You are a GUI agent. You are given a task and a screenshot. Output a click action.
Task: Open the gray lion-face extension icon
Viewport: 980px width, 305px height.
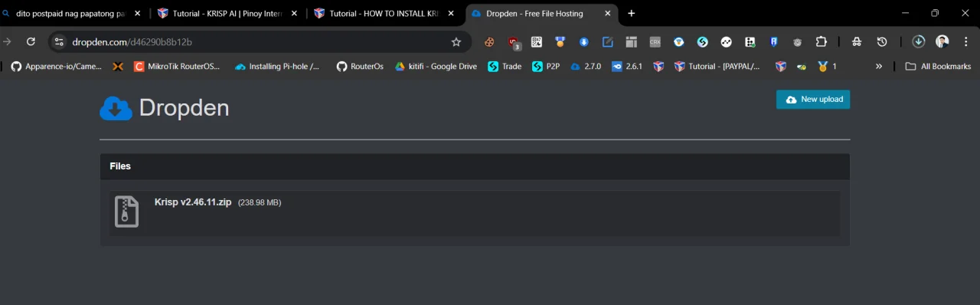click(x=797, y=42)
